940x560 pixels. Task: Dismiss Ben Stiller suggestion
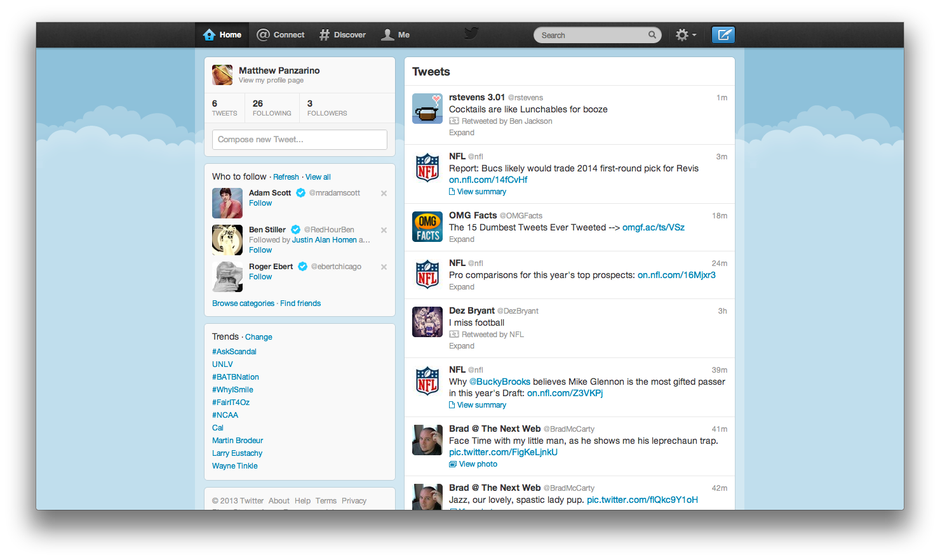384,230
